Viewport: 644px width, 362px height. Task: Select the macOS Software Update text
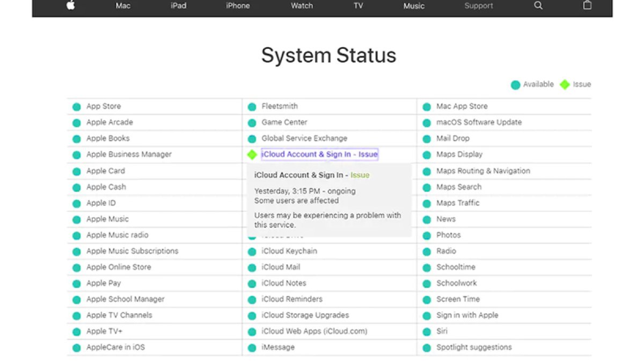pyautogui.click(x=479, y=122)
